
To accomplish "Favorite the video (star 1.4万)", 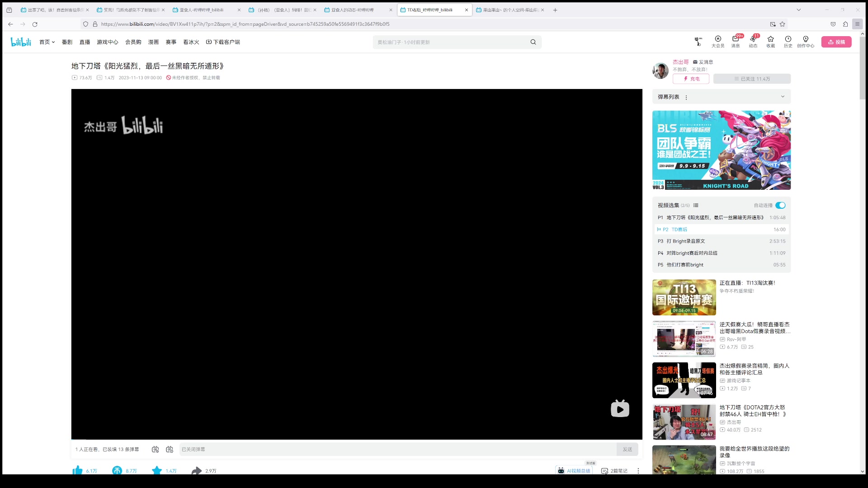I will coord(164,470).
